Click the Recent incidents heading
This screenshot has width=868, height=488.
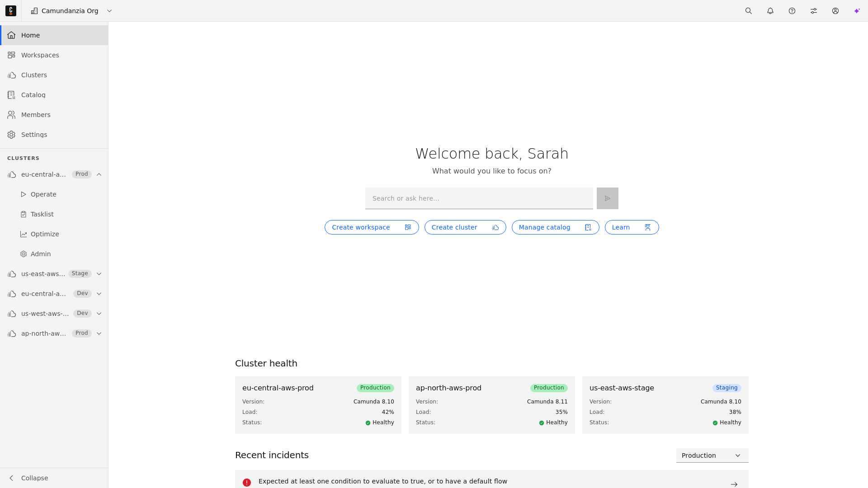point(272,455)
